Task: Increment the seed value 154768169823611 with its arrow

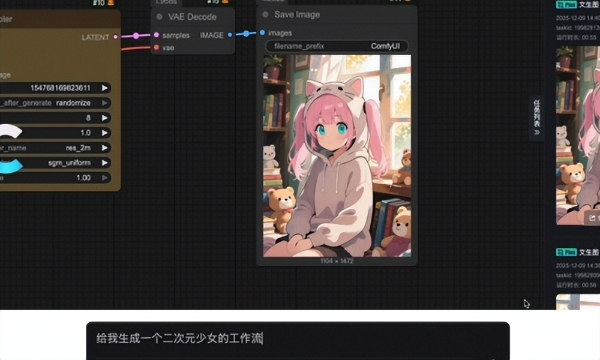Action: (x=104, y=88)
